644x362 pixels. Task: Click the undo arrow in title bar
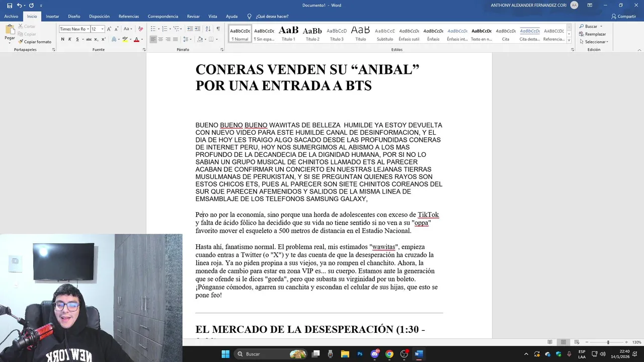[x=20, y=5]
